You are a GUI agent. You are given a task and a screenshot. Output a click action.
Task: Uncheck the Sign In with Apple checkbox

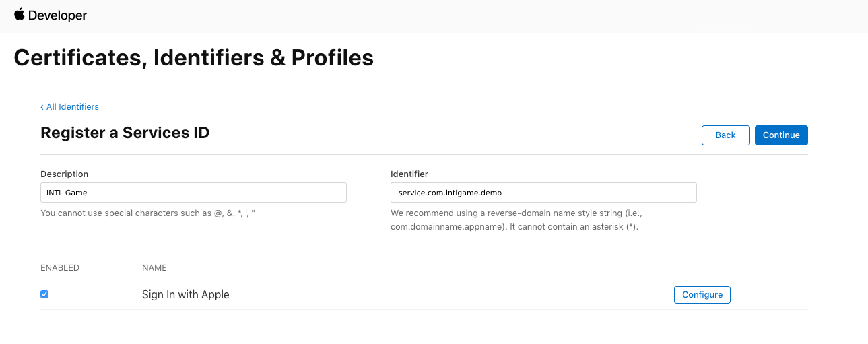click(44, 294)
